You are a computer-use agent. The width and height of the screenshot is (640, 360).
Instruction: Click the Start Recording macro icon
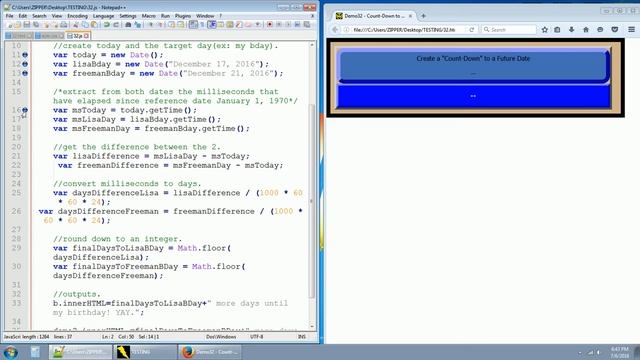[269, 25]
